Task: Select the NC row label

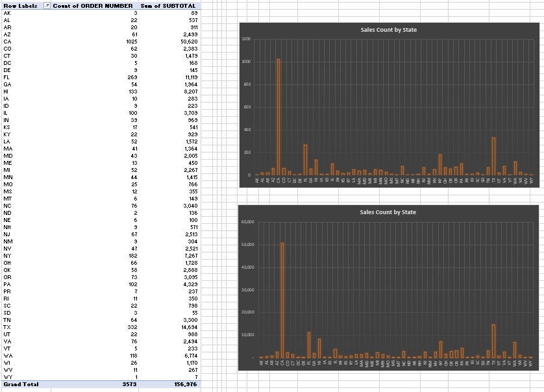Action: [x=7, y=206]
